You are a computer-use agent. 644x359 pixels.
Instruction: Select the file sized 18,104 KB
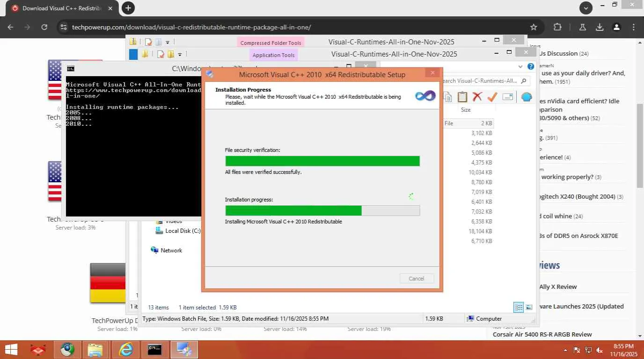tap(480, 231)
